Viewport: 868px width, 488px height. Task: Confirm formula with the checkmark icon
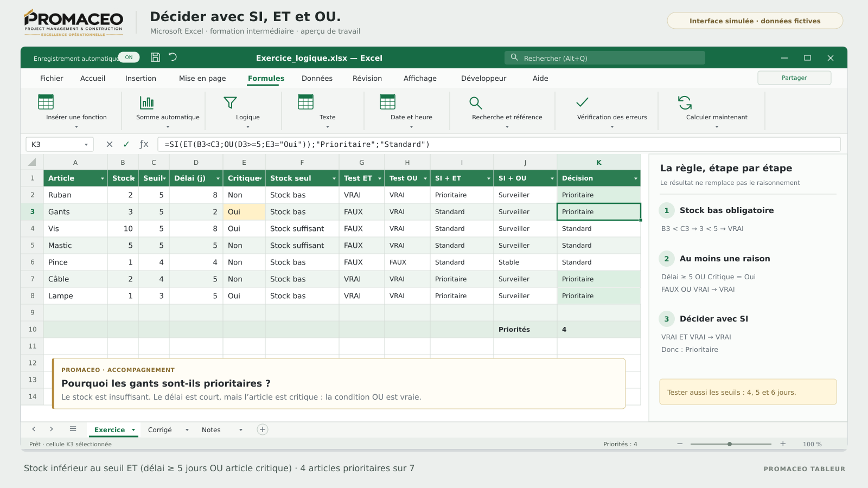click(x=126, y=144)
